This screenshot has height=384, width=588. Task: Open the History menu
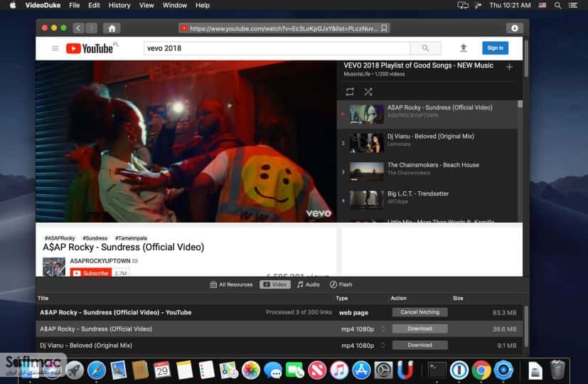tap(119, 5)
